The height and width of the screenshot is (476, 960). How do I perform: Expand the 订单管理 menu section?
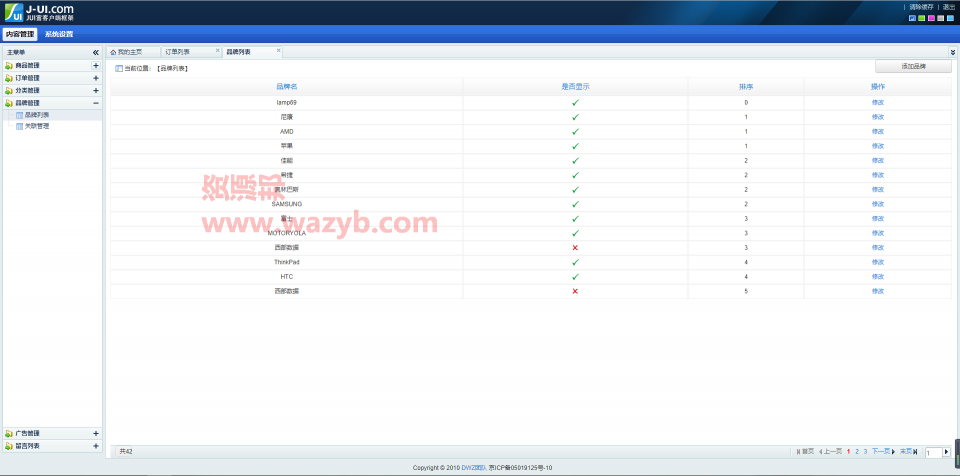pyautogui.click(x=96, y=78)
